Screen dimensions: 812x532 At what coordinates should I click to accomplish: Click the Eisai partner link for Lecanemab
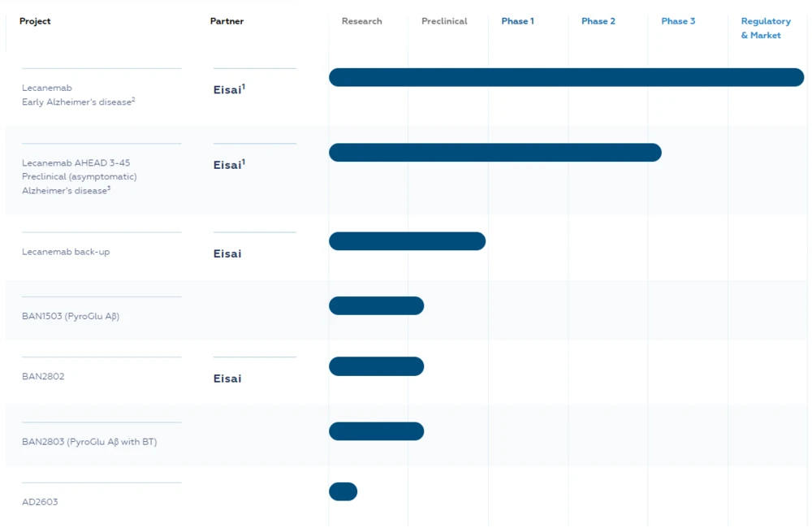coord(226,89)
